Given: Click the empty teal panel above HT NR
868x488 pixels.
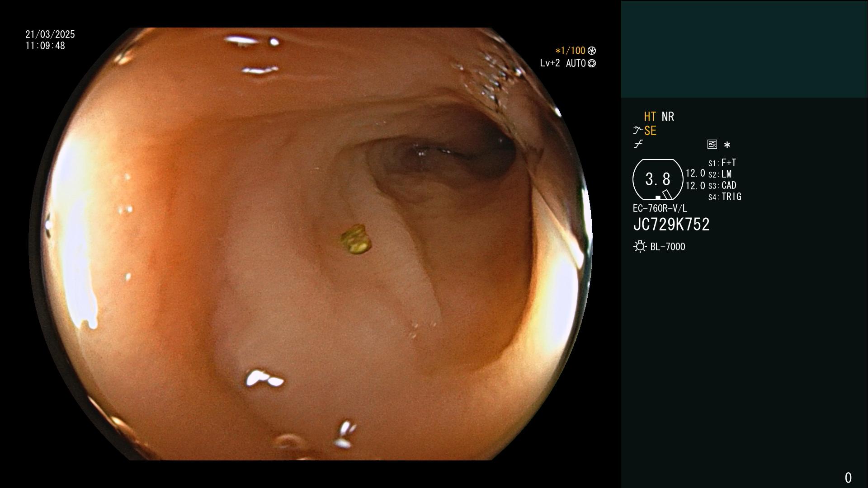Looking at the screenshot, I should point(744,49).
